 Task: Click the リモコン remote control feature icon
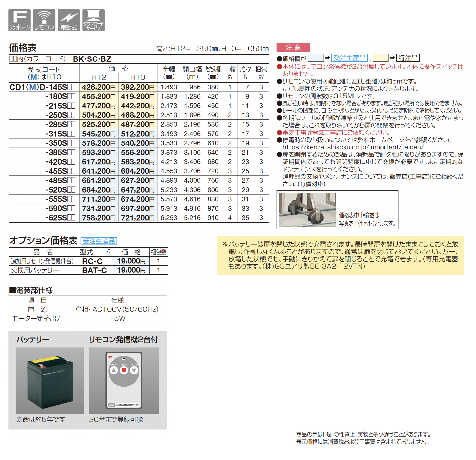tap(44, 20)
